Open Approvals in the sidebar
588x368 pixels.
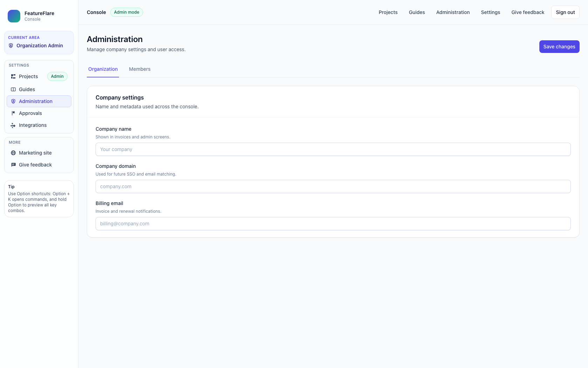click(x=39, y=113)
